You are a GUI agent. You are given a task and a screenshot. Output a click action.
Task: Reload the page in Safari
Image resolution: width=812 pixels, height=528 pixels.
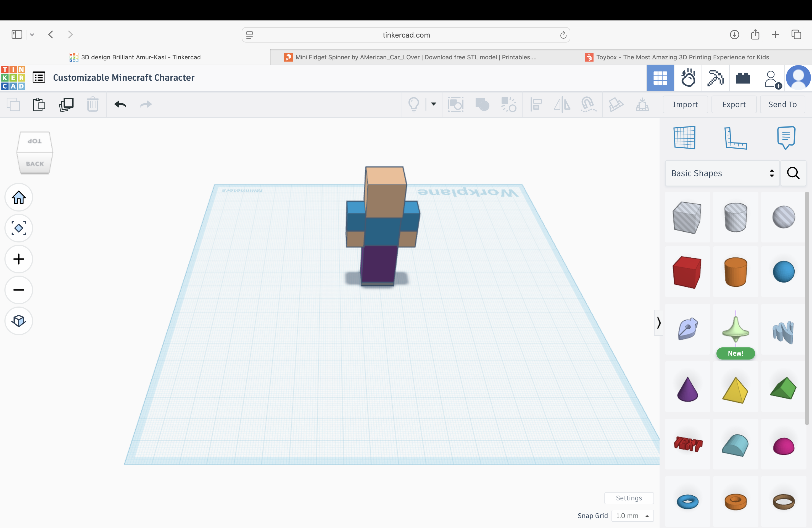[563, 35]
